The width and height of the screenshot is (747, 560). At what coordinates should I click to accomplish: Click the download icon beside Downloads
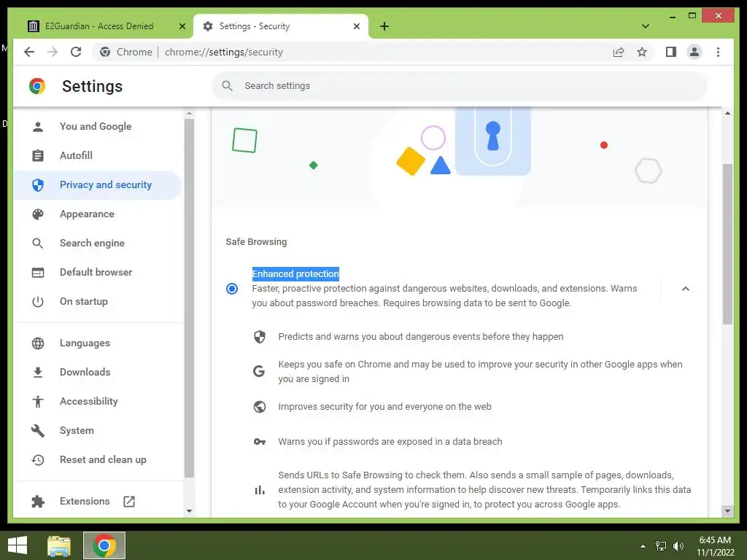[x=38, y=373]
